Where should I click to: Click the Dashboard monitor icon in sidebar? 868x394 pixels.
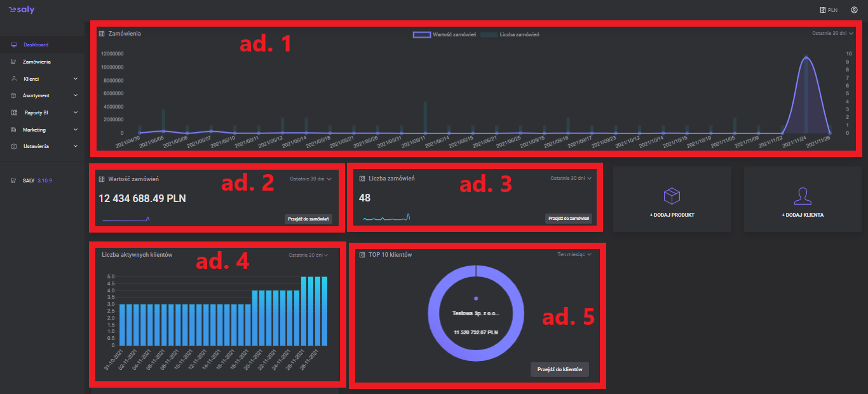14,45
